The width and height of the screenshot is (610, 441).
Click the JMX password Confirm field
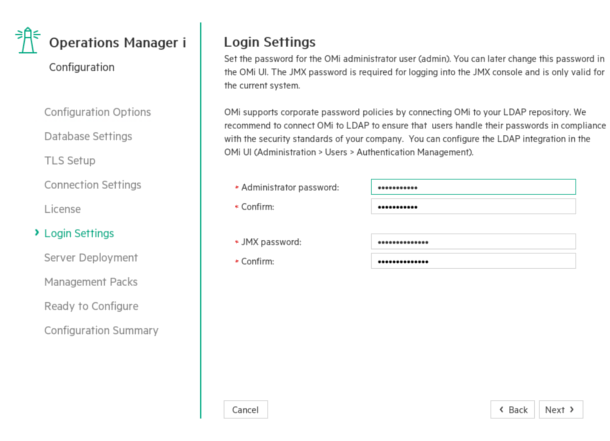click(x=473, y=261)
